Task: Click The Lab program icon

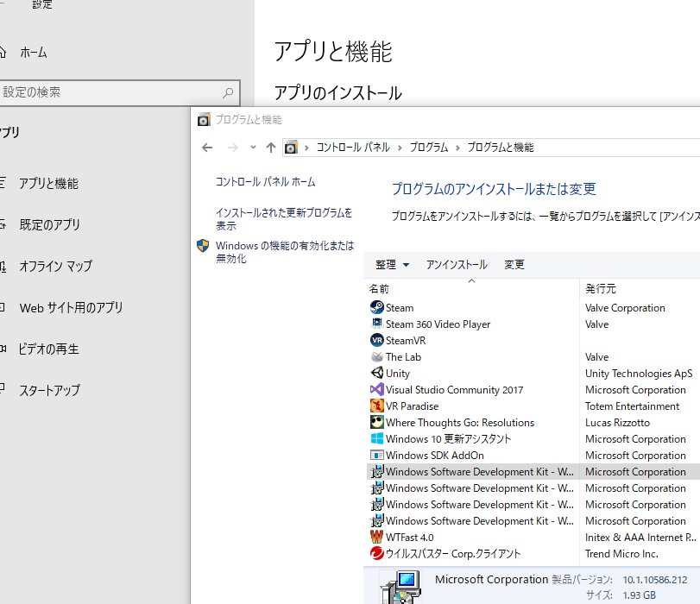Action: (377, 356)
